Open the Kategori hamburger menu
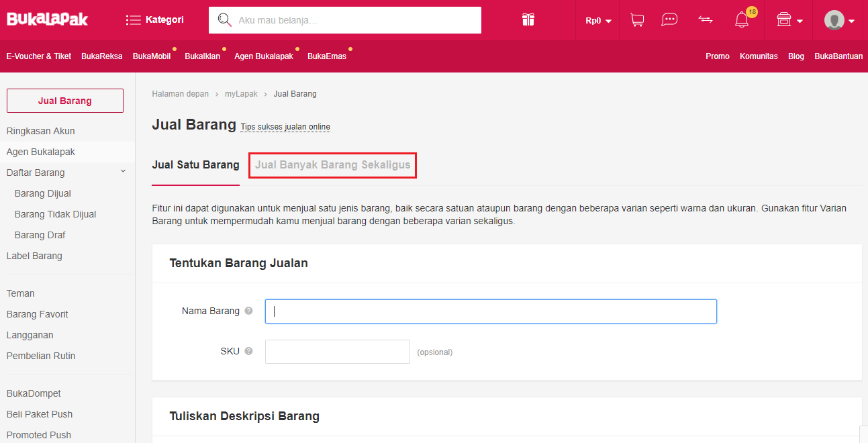 click(x=155, y=20)
